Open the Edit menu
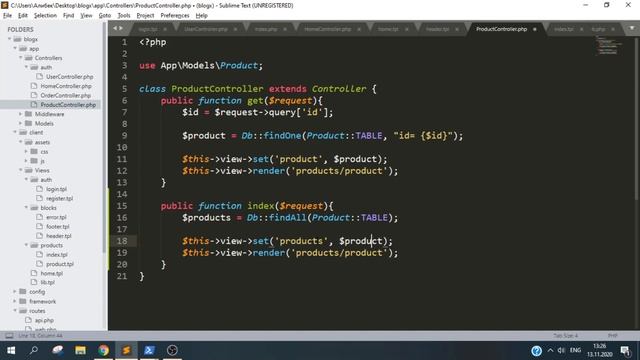 [x=23, y=16]
